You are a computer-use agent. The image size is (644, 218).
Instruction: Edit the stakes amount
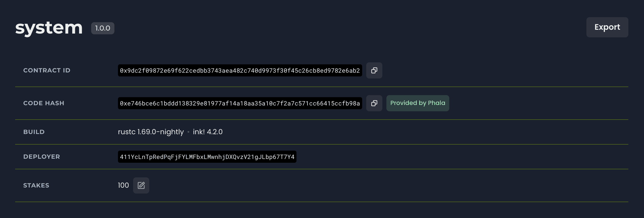click(x=141, y=185)
